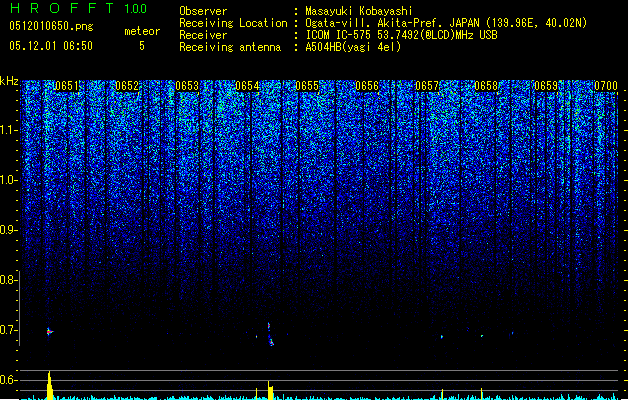This screenshot has height=400, width=629.
Task: Click the 0655 time marker
Action: (x=307, y=86)
